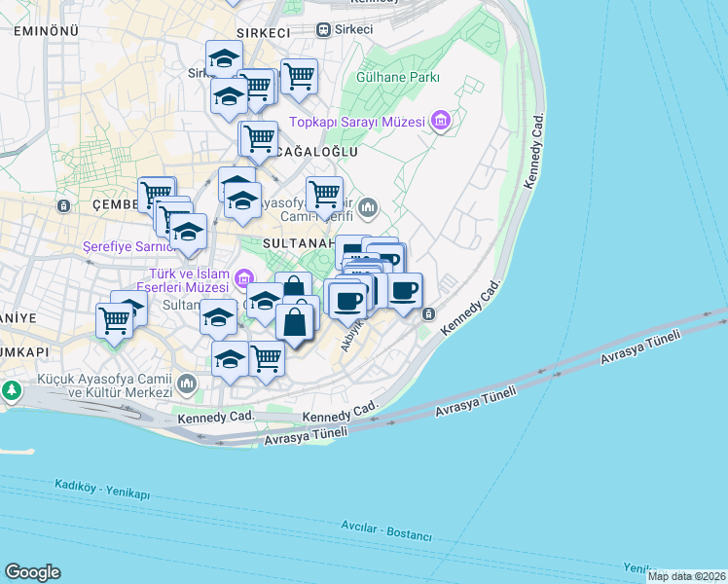
Task: Click the coffee cup marker nearest Kennedy Cad. shoreline
Action: coord(405,288)
